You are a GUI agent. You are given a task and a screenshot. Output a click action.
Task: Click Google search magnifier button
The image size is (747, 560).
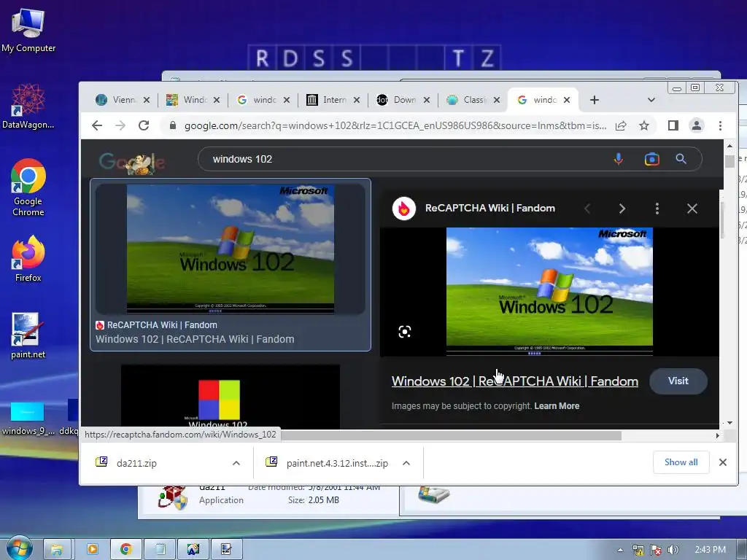tap(681, 159)
